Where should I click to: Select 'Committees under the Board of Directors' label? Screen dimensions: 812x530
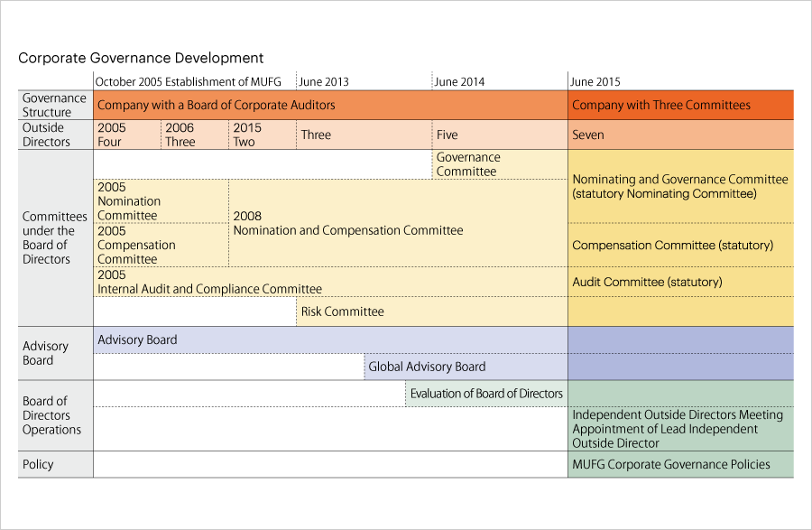(54, 237)
